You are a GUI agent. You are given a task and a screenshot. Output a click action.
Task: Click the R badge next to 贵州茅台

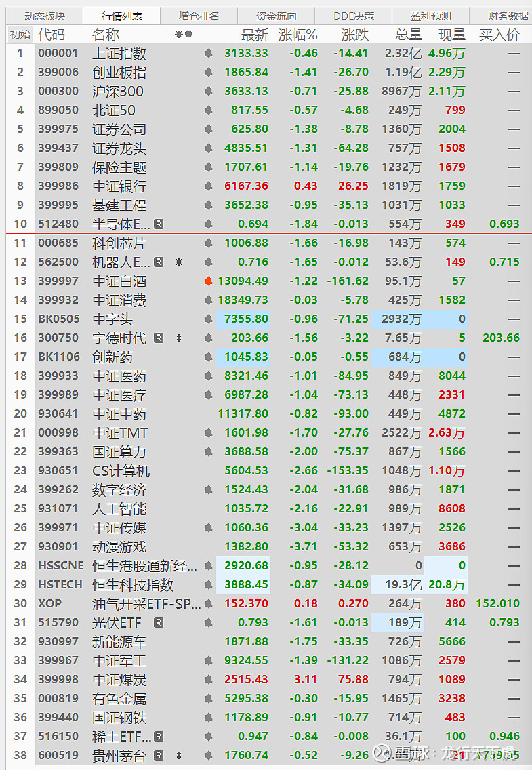[159, 756]
